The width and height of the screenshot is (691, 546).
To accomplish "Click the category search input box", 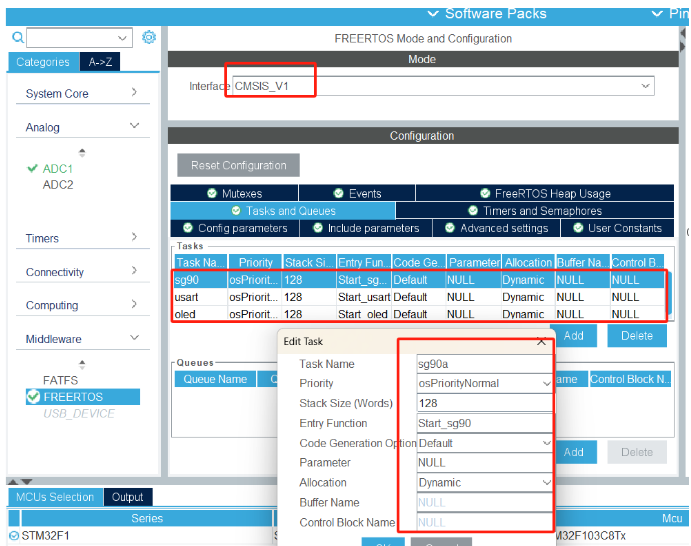I will tap(79, 38).
